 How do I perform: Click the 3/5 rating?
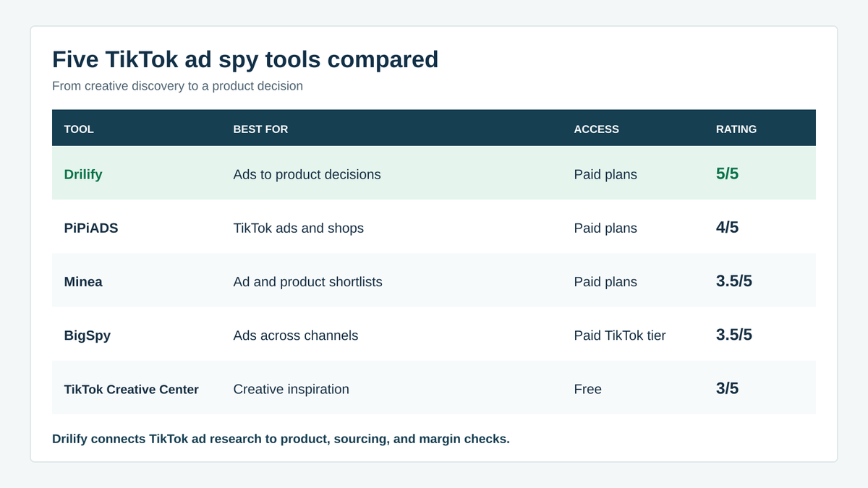[x=728, y=388]
